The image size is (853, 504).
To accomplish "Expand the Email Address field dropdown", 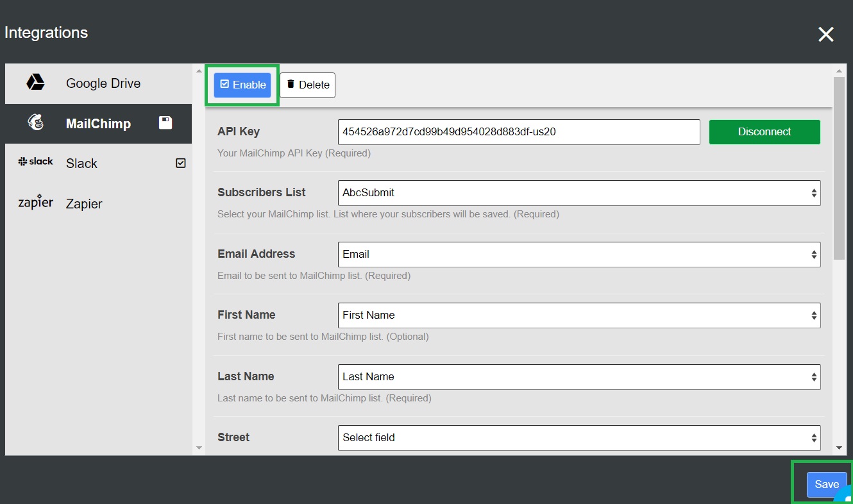I will (579, 255).
